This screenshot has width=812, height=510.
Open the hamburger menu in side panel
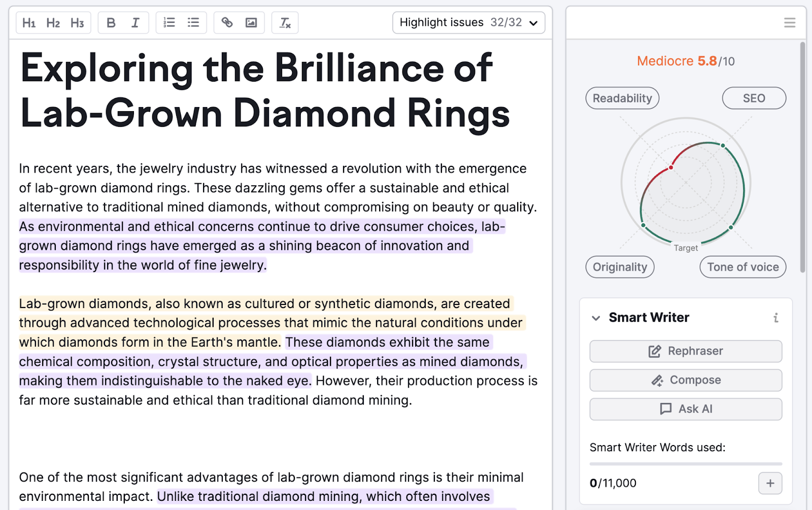coord(789,23)
